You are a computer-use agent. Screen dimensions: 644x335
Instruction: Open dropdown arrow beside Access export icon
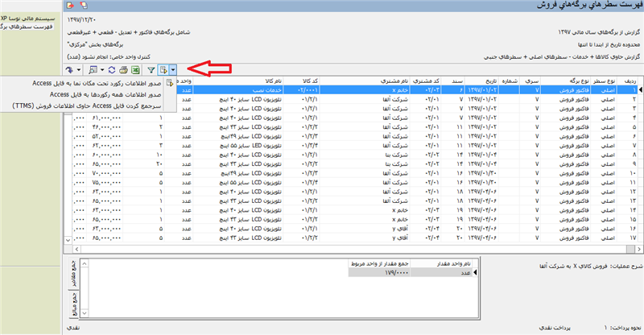click(174, 72)
